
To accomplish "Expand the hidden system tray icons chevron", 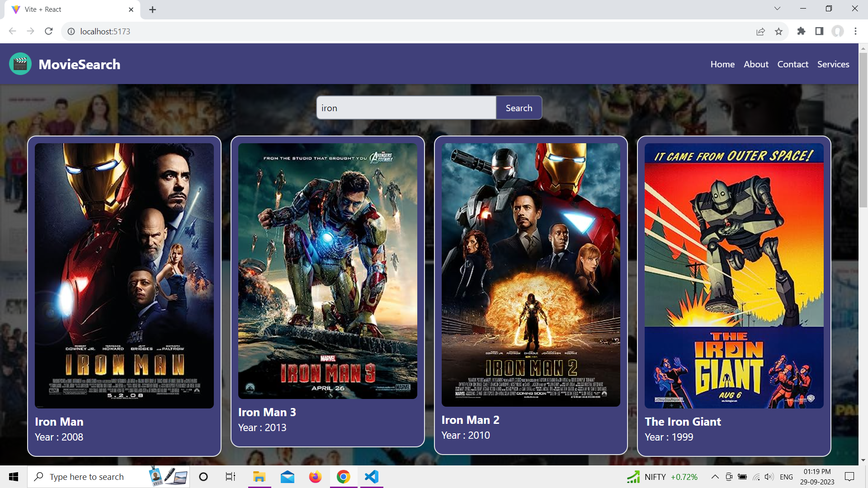I will point(715,477).
